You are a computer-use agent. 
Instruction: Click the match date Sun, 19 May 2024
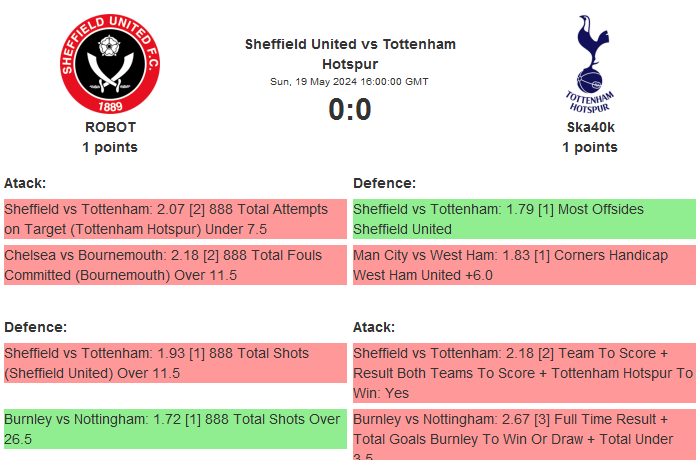coord(350,82)
